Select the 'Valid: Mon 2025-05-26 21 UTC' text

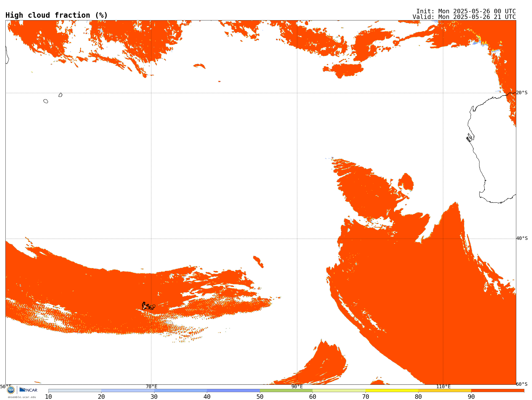point(464,17)
